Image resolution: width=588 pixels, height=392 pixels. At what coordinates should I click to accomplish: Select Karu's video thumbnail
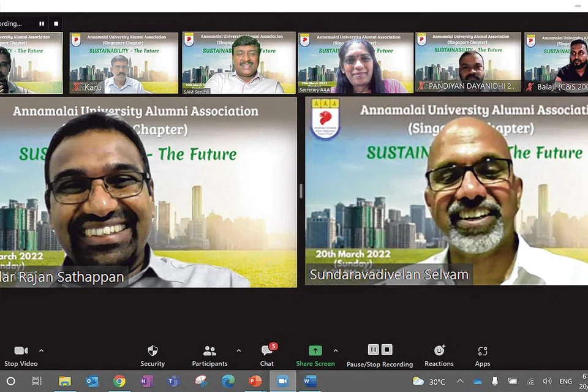pos(124,63)
